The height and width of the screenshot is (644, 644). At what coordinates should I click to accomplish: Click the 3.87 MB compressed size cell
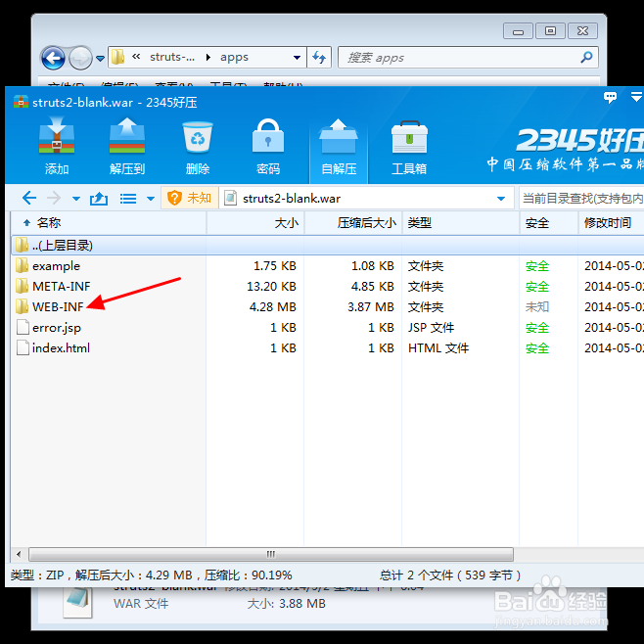371,306
